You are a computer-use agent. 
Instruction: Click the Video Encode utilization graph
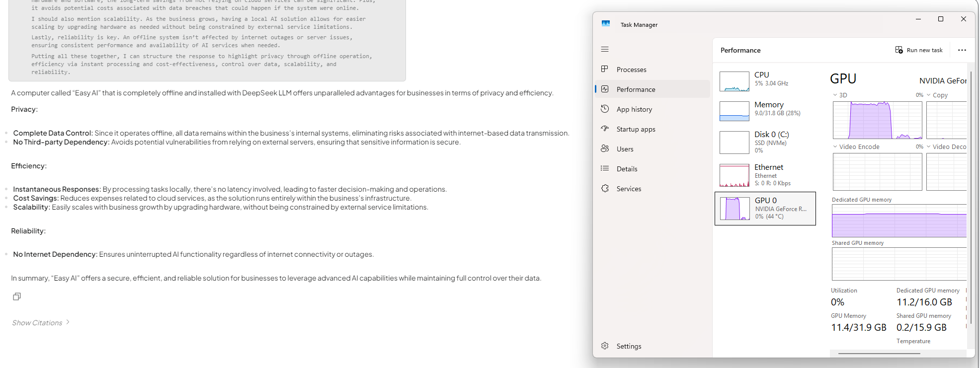tap(878, 172)
